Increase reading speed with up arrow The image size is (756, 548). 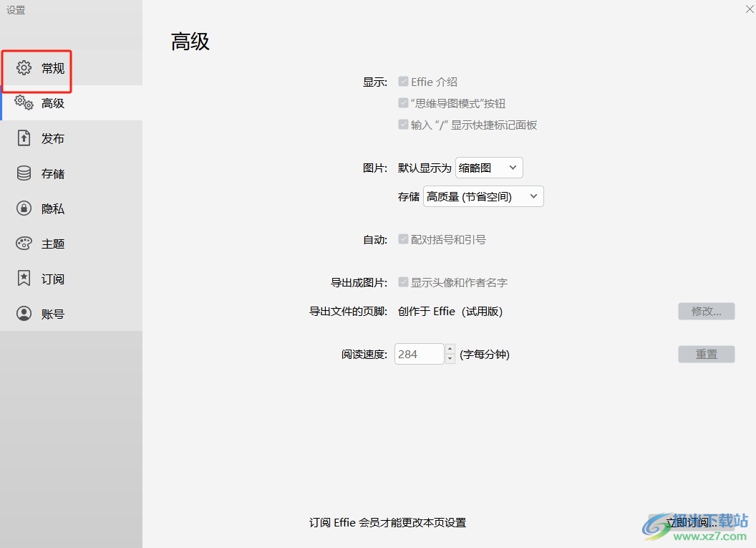tap(450, 349)
